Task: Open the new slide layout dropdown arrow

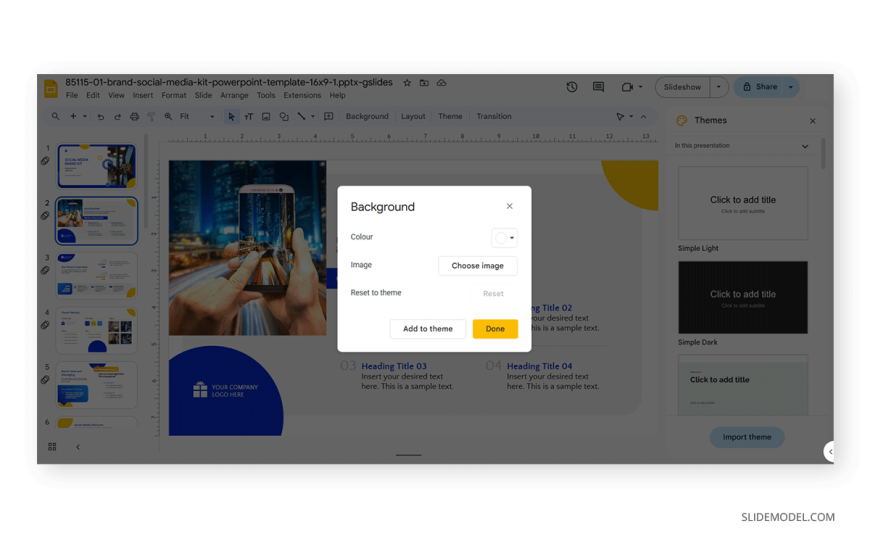Action: pos(85,117)
